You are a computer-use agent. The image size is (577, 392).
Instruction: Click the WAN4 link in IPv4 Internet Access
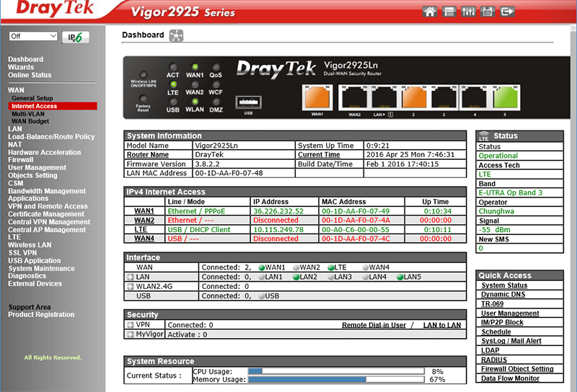click(144, 239)
